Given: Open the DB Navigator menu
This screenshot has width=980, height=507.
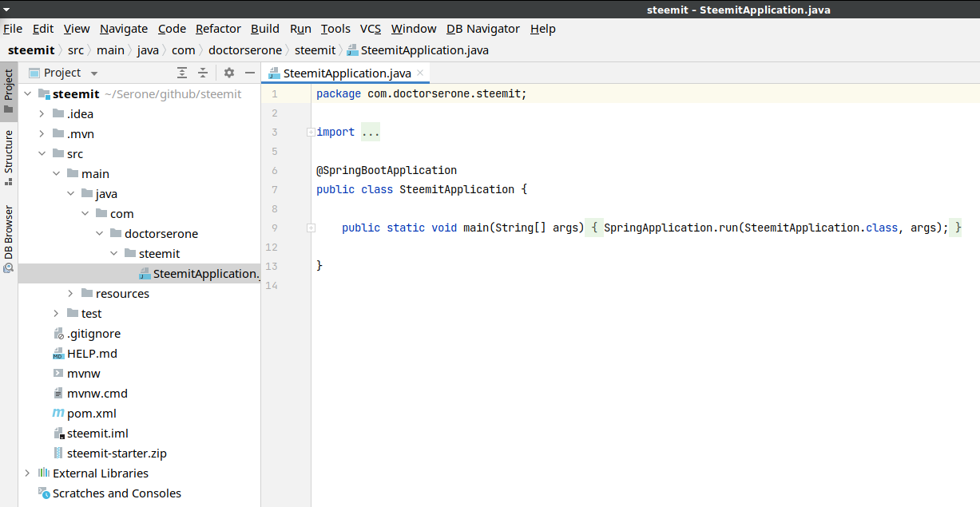Looking at the screenshot, I should (x=482, y=29).
